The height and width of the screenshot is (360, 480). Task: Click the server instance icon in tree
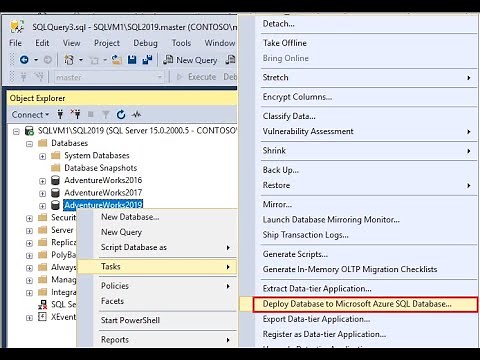29,131
